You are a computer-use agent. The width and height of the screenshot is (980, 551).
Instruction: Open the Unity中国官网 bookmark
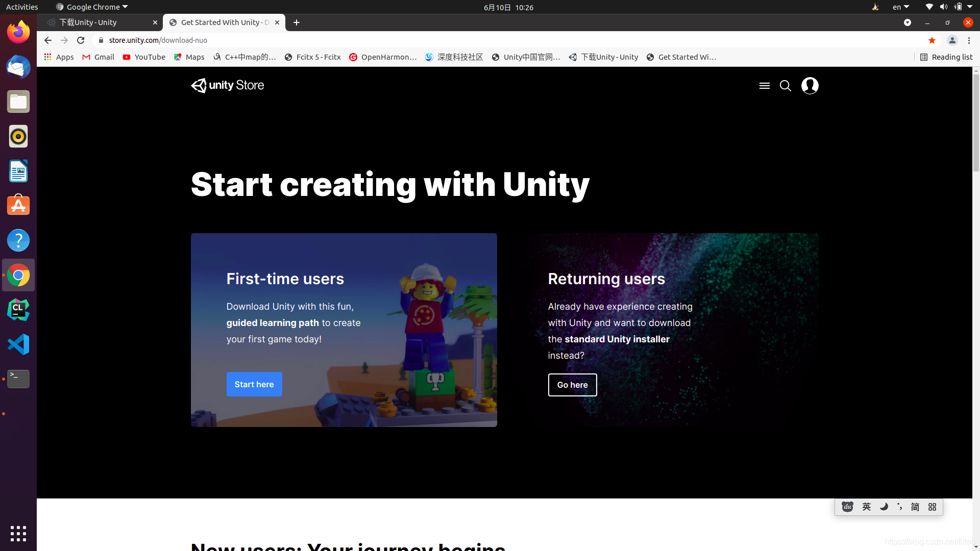pyautogui.click(x=526, y=57)
